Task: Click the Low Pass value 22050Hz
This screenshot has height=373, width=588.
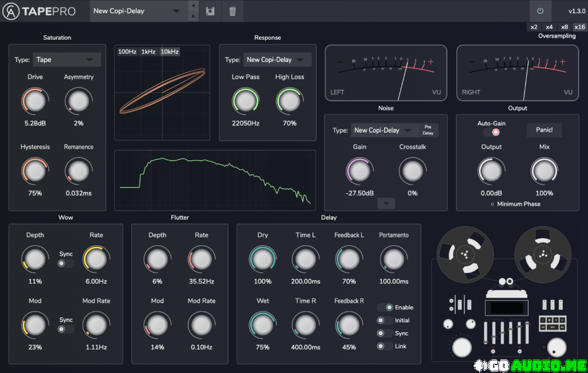Action: click(x=246, y=123)
